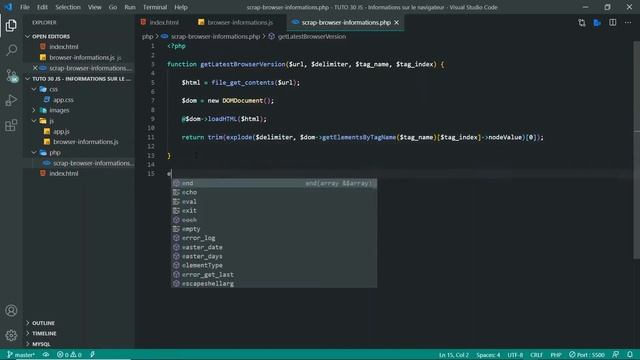640x360 pixels.
Task: Click the Port : 5500 Live Server status
Action: pyautogui.click(x=587, y=355)
